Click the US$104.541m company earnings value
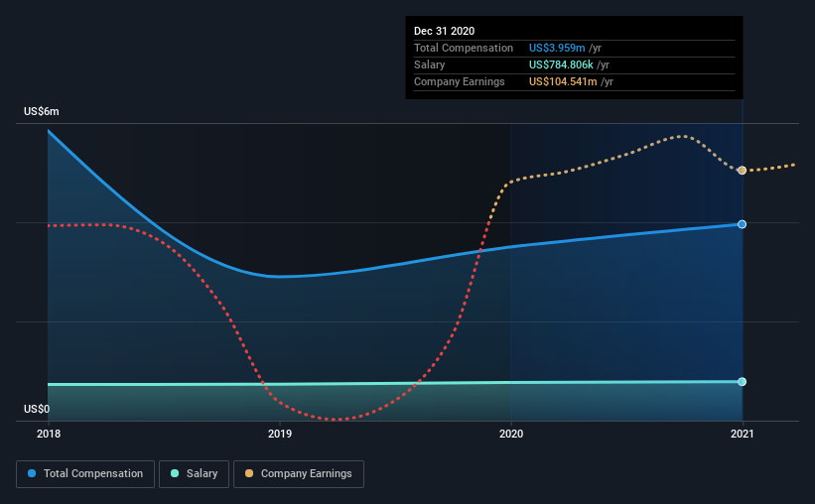Screen dimensions: 815x504 pyautogui.click(x=563, y=81)
